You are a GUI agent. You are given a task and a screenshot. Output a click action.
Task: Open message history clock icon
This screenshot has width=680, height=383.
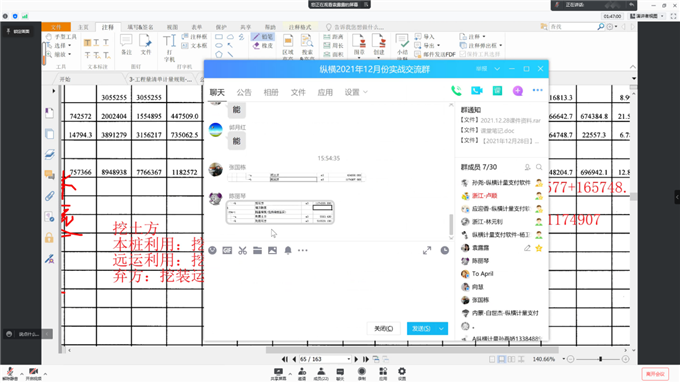pyautogui.click(x=445, y=250)
